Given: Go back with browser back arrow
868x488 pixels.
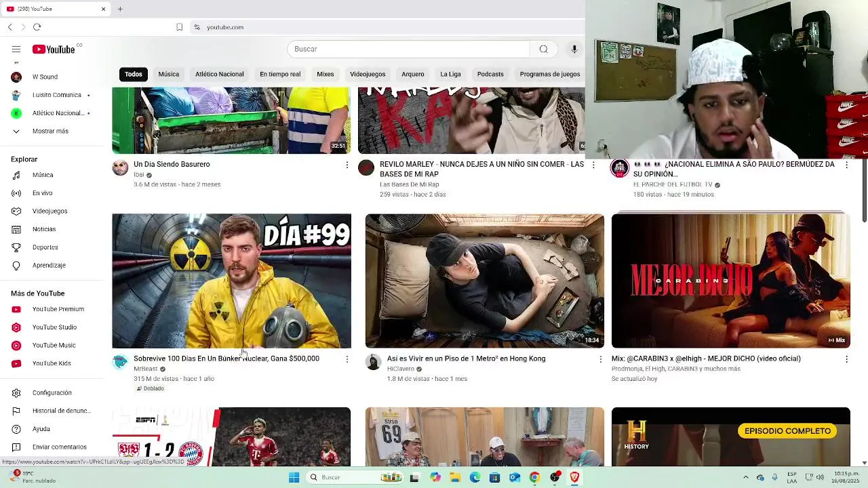Looking at the screenshot, I should point(10,27).
